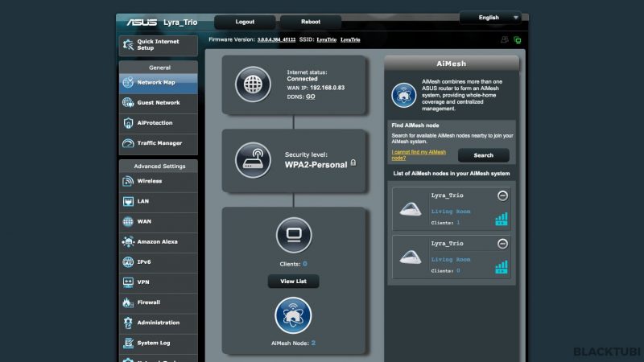Screen dimensions: 644x362
Task: Open the Firewall menu item
Action: click(x=158, y=302)
